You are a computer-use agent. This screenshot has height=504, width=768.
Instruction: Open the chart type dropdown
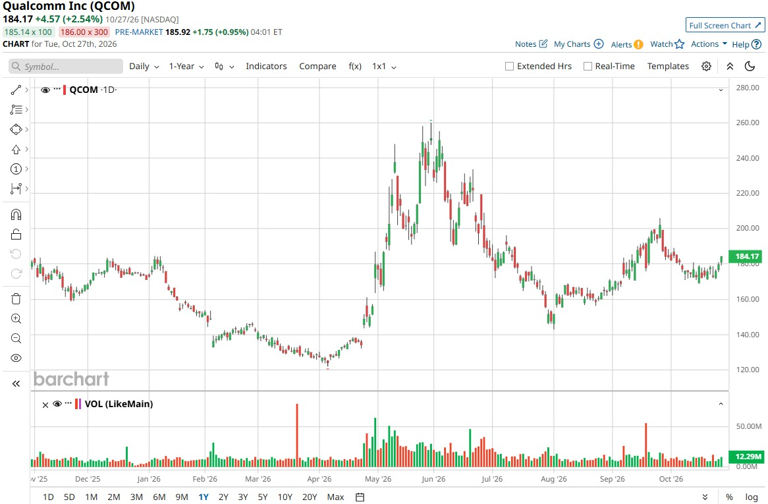point(224,67)
